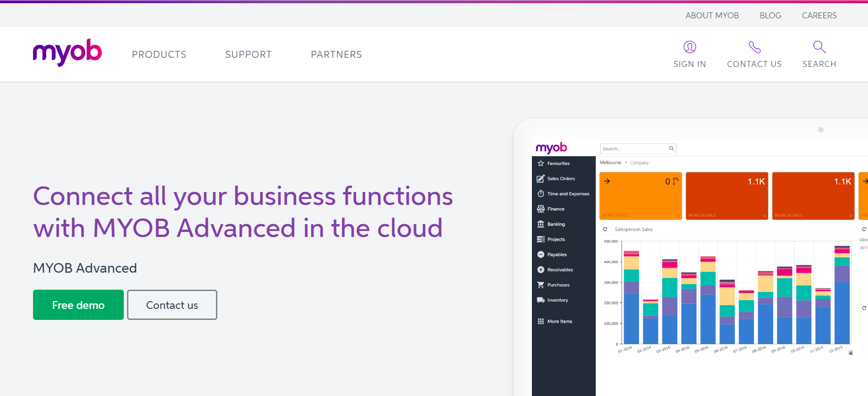This screenshot has width=868, height=396.
Task: Click the 01-2016 bar in chart
Action: [x=631, y=297]
